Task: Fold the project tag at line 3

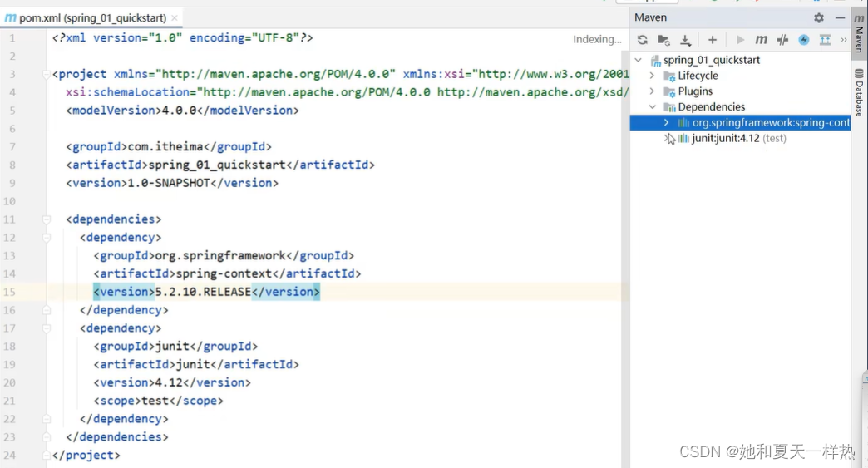Action: [47, 75]
